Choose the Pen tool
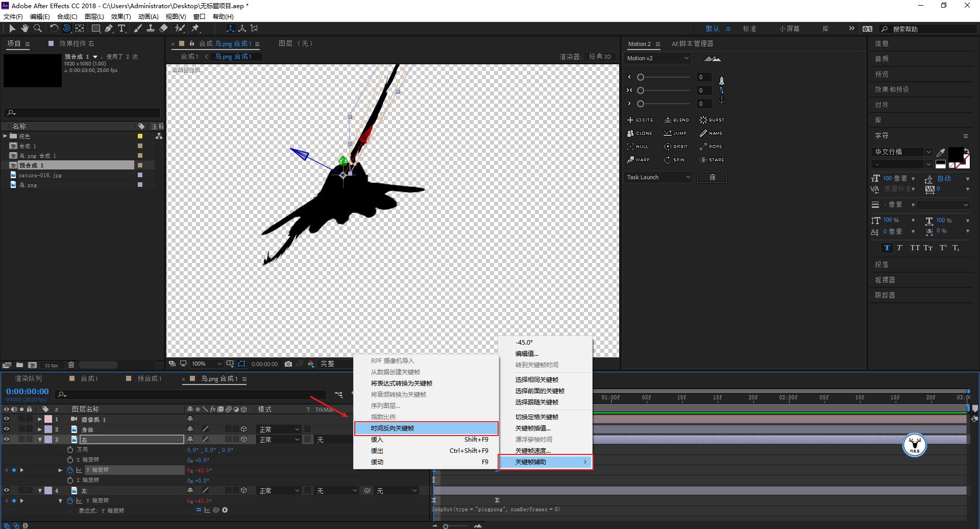980x529 pixels. pos(109,29)
